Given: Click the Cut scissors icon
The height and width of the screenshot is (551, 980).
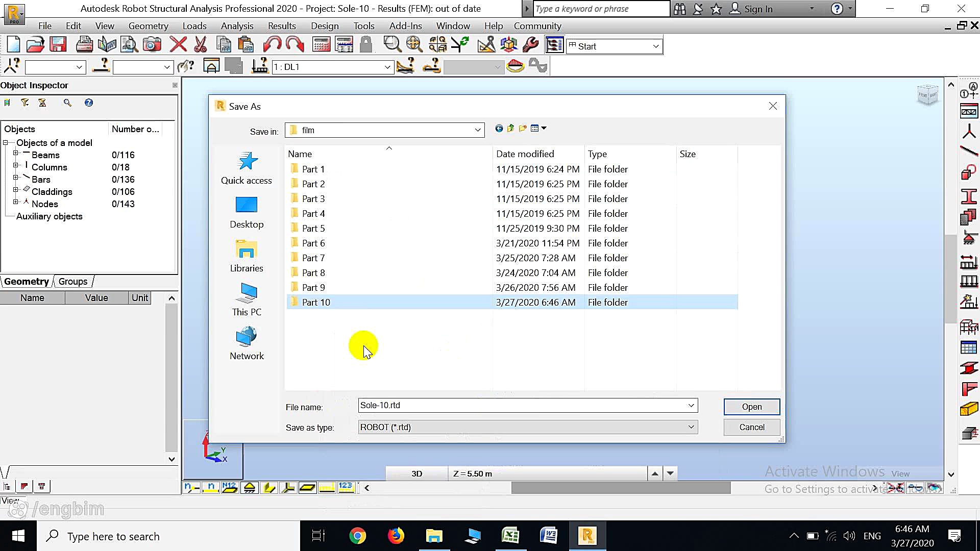Looking at the screenshot, I should (200, 45).
